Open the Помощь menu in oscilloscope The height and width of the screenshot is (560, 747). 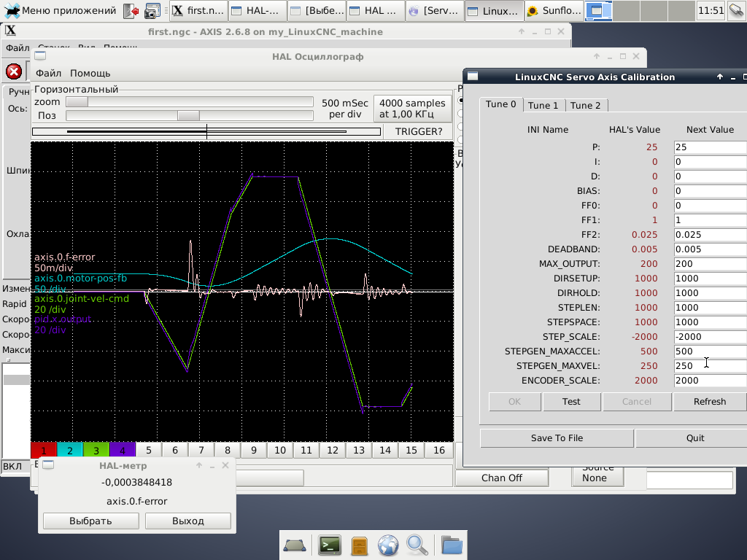(90, 73)
